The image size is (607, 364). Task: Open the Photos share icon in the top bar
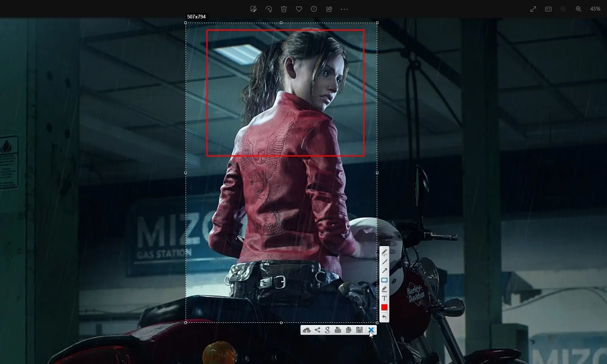(329, 9)
